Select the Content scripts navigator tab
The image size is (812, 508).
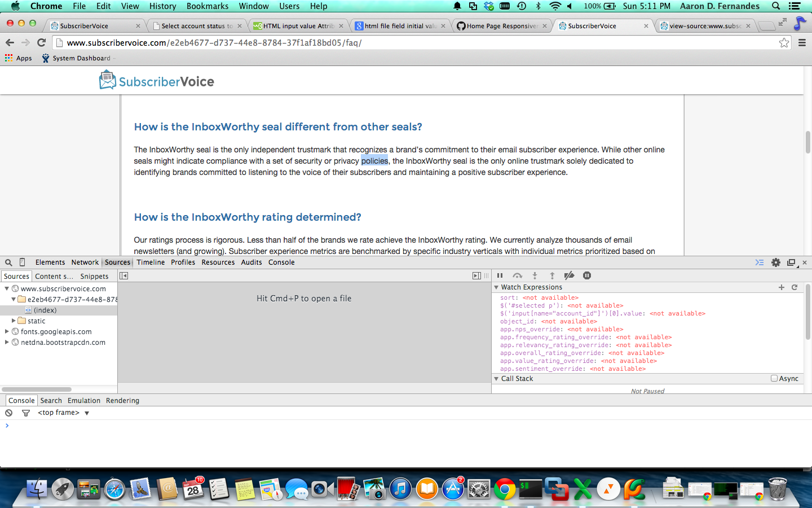point(54,277)
